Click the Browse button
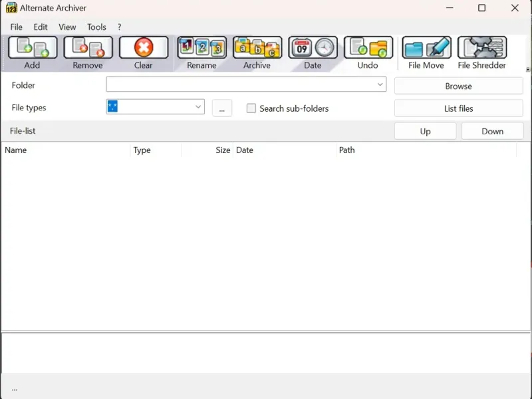 click(x=458, y=86)
